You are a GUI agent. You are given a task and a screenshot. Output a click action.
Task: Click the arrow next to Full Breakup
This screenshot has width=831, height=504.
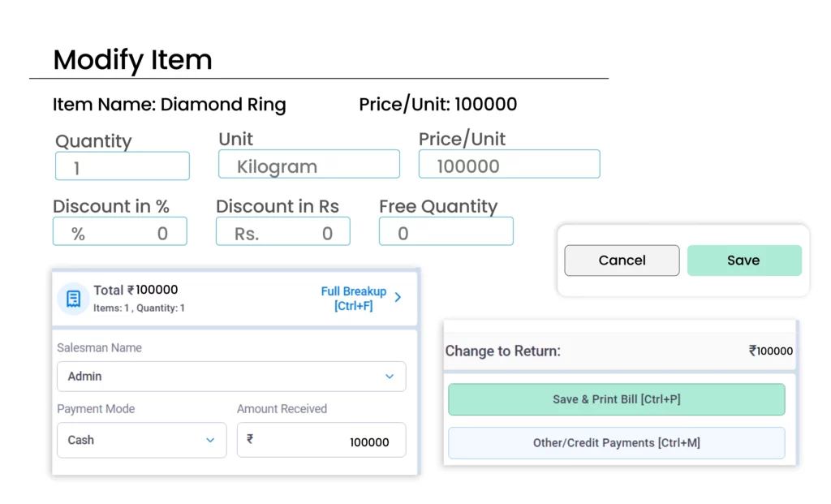click(x=398, y=297)
